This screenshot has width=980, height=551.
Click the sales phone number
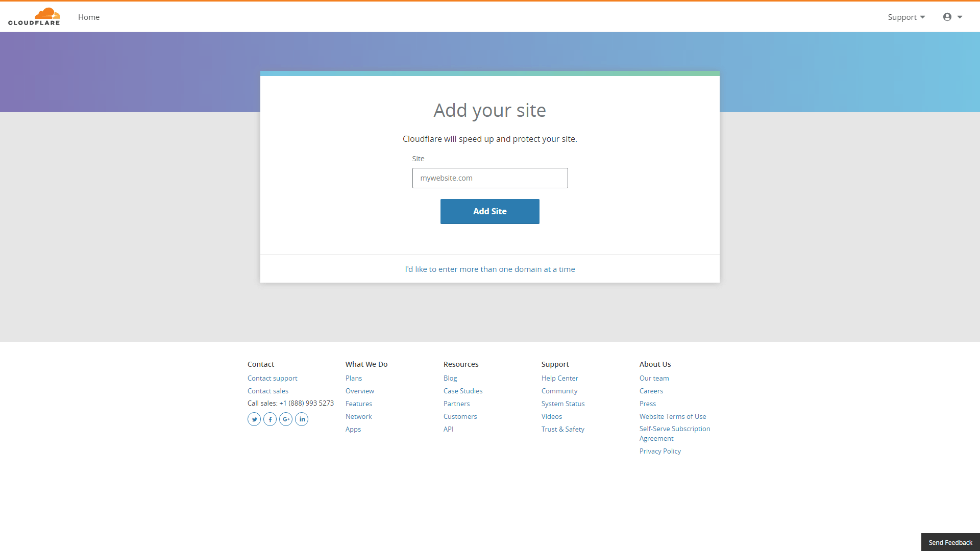306,403
